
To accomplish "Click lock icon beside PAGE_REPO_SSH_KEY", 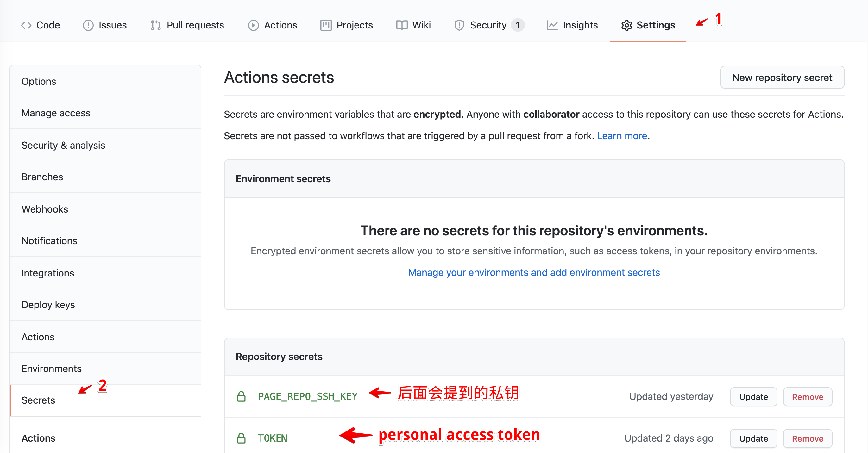I will tap(241, 396).
